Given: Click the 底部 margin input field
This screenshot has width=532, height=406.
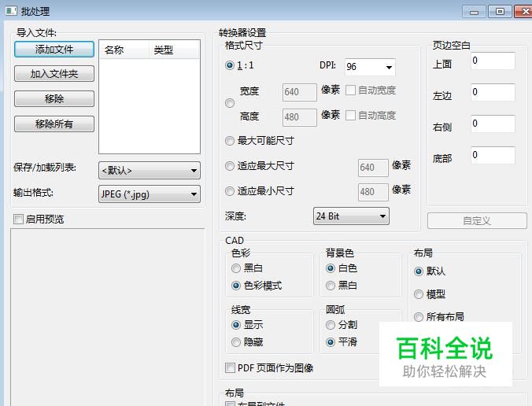Looking at the screenshot, I should coord(493,155).
